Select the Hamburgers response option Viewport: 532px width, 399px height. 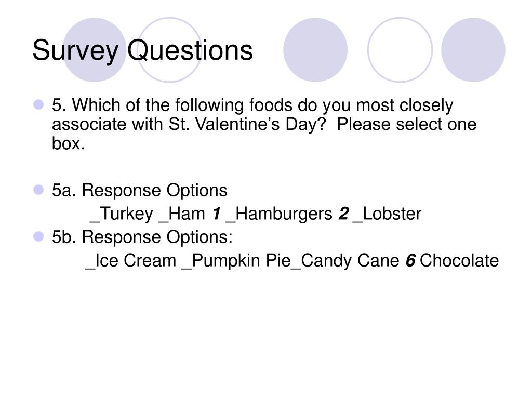pyautogui.click(x=278, y=214)
